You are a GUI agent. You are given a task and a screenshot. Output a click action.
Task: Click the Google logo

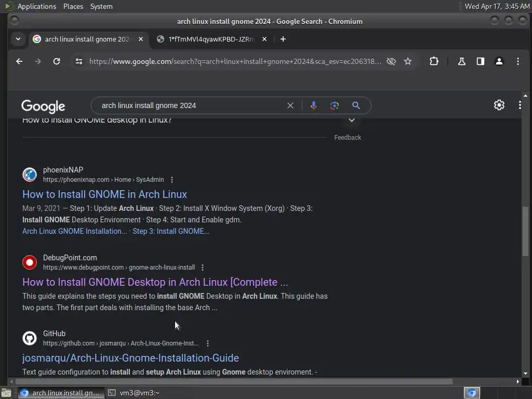43,106
